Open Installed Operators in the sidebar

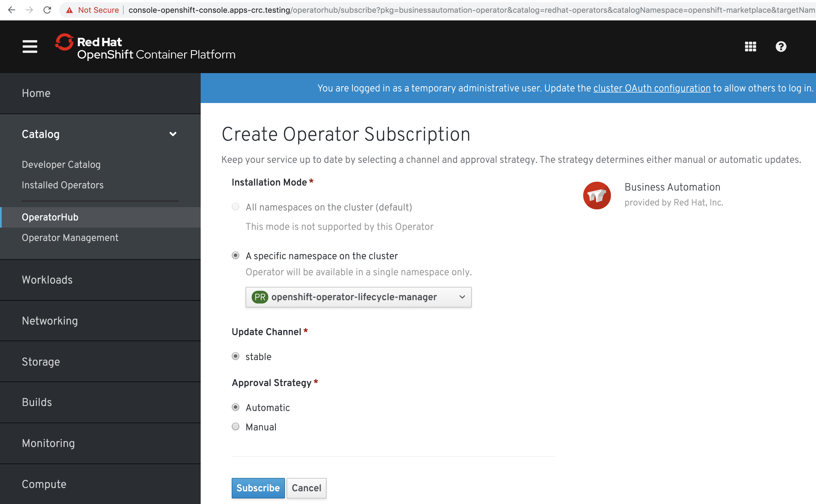[62, 185]
